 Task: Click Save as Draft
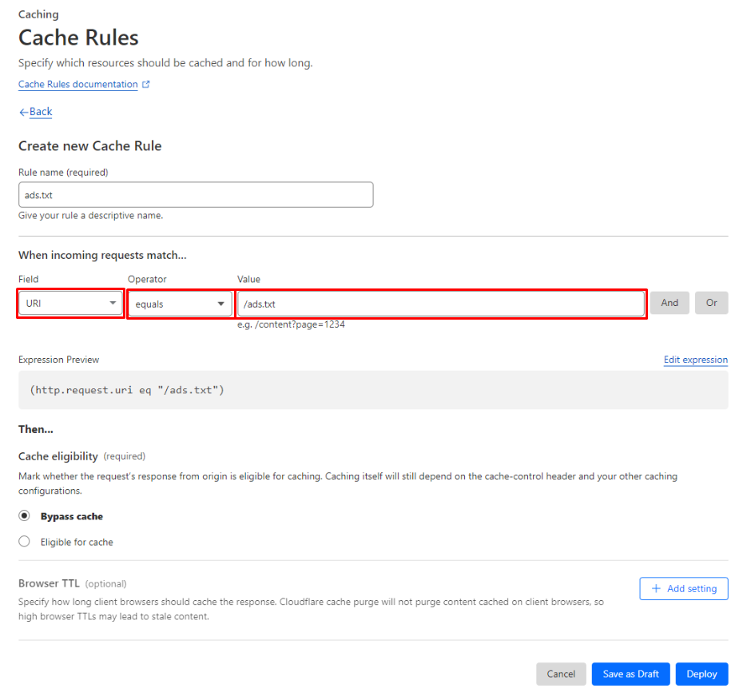630,674
